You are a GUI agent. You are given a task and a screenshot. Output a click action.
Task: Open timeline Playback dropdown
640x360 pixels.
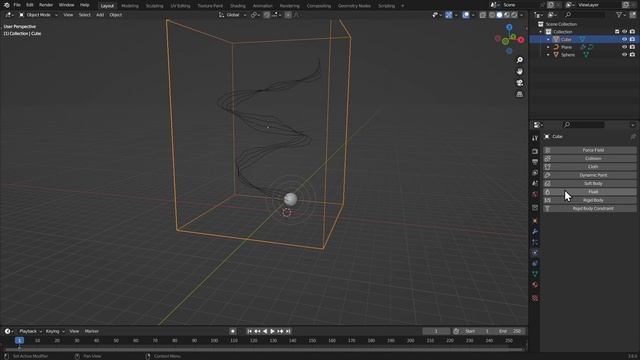click(30, 331)
